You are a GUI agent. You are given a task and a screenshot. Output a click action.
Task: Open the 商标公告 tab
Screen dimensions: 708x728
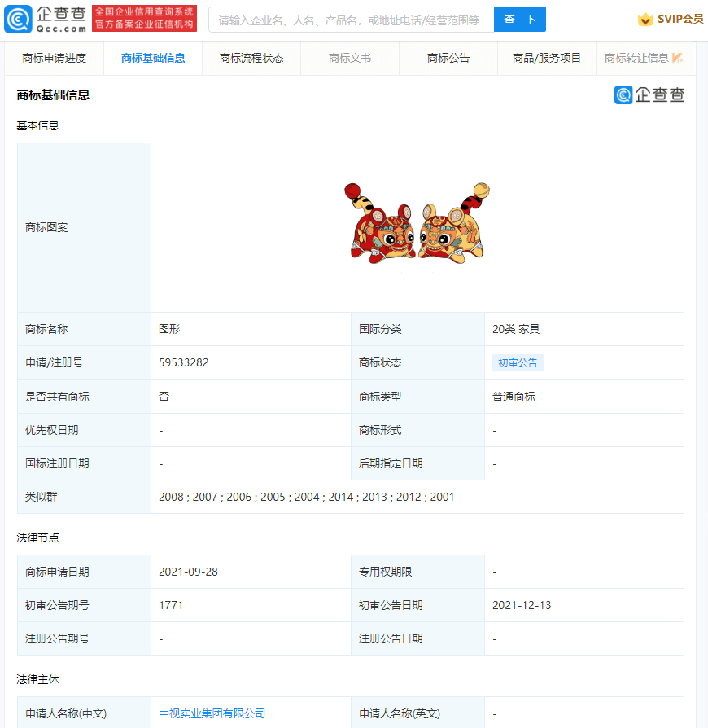(448, 58)
